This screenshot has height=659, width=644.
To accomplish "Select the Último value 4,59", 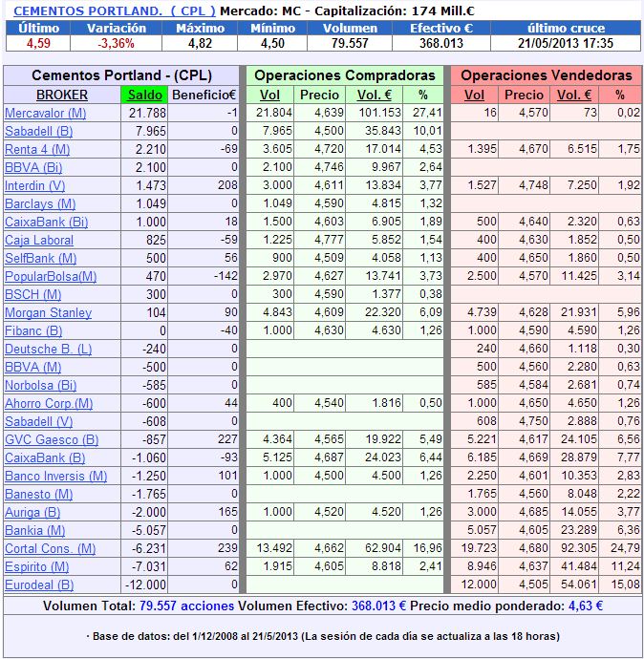I will point(38,43).
